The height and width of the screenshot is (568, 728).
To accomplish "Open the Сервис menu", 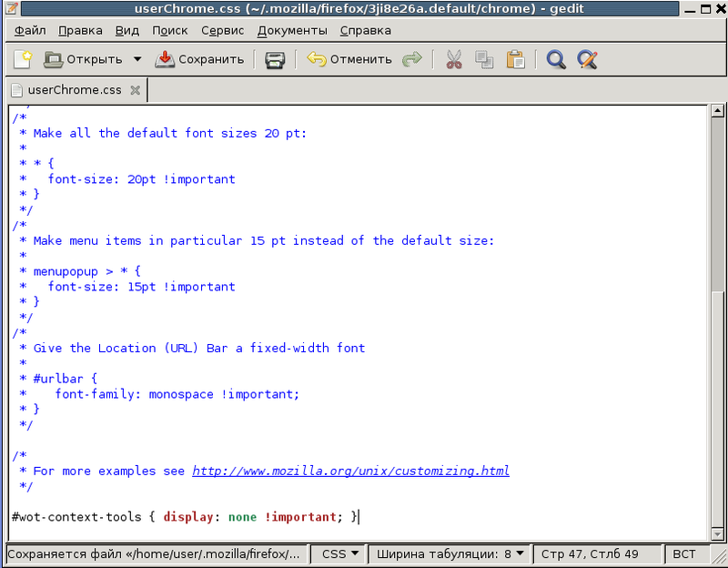I will click(x=222, y=30).
